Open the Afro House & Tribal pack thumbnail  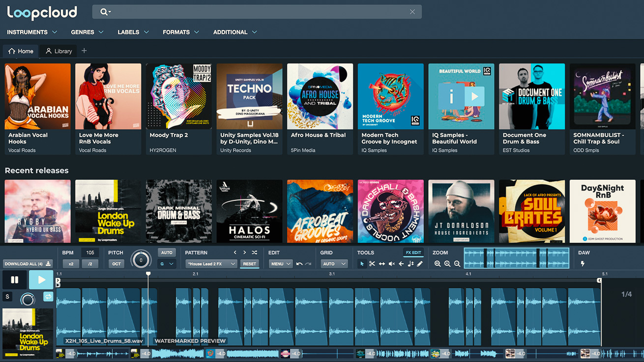tap(320, 96)
